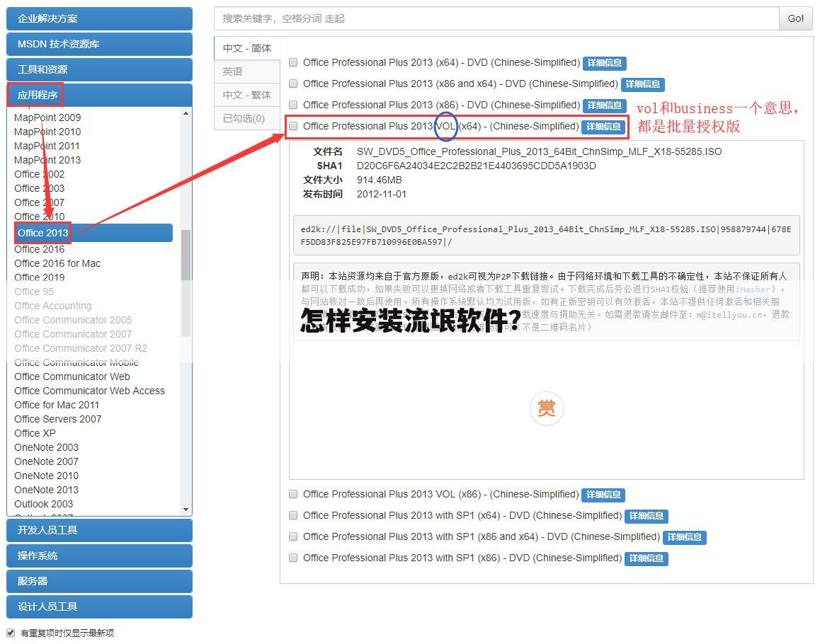
Task: Choose Office 2016 for Mac
Action: (57, 263)
